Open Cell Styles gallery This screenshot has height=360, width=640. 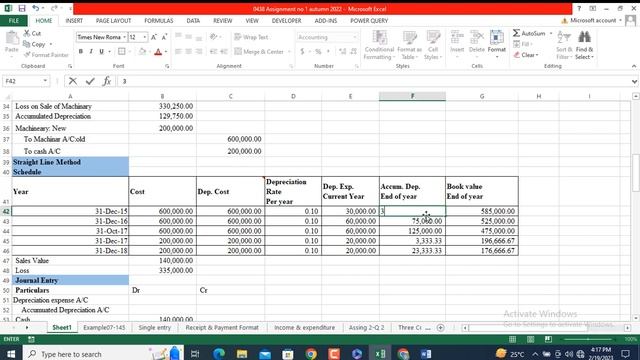(x=433, y=45)
